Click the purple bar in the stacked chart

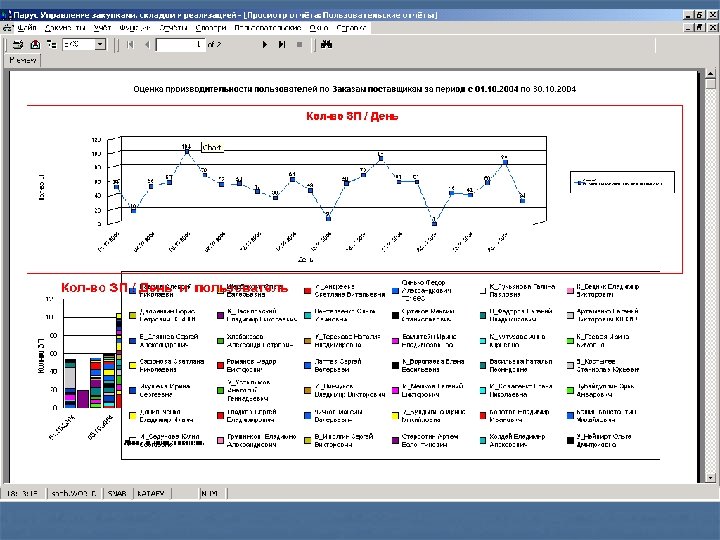(83, 399)
